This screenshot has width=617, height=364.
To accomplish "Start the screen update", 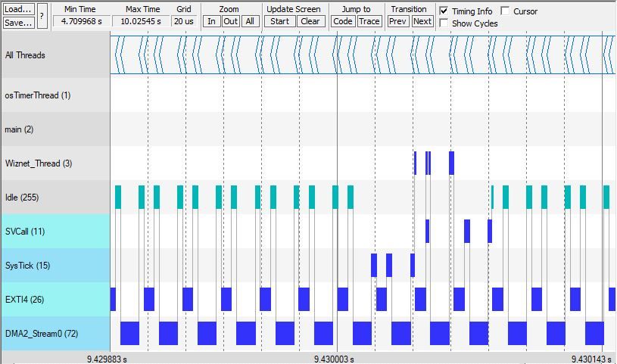I will [280, 21].
